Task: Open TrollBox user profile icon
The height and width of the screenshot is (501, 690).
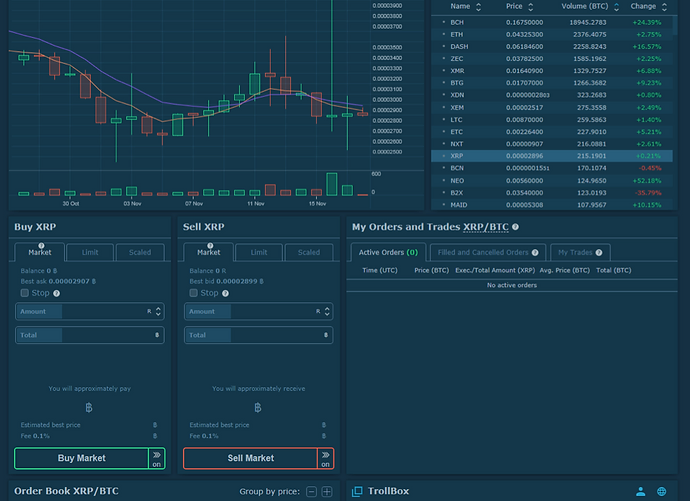Action: click(641, 491)
